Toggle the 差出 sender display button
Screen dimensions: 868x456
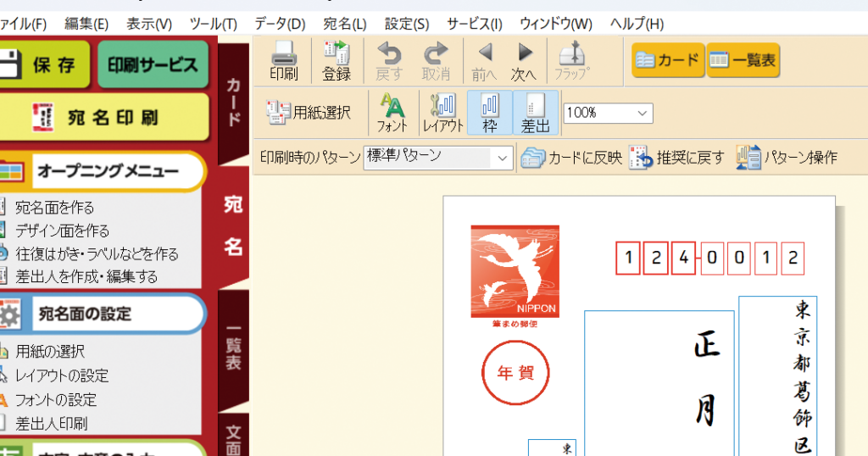(x=536, y=113)
